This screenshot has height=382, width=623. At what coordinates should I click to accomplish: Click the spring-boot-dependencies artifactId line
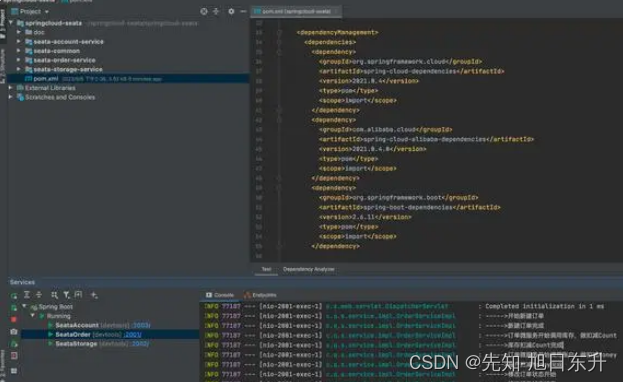point(409,207)
